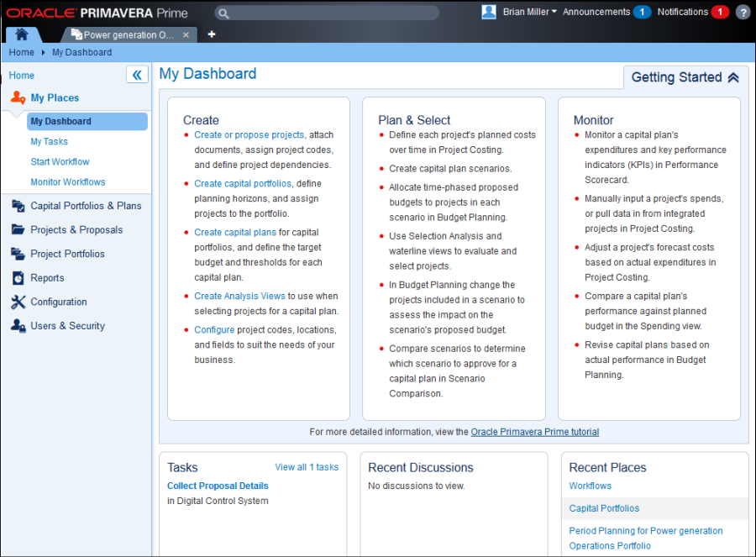Switch to Power generation O... tab
This screenshot has width=756, height=557.
click(123, 34)
